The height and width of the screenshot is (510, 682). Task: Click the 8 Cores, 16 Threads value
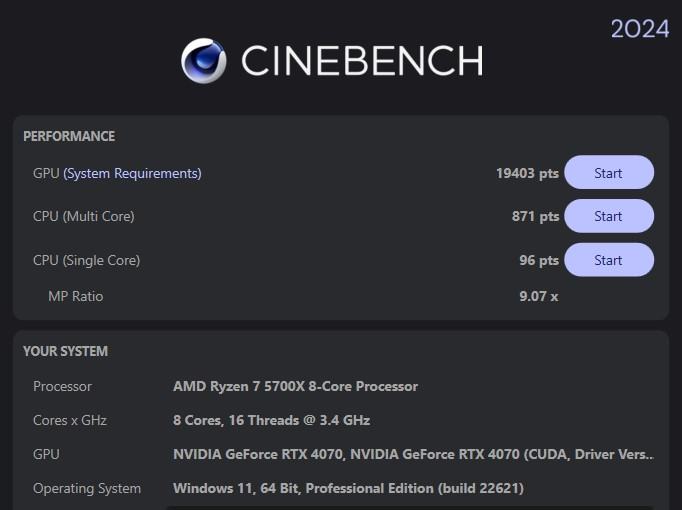click(271, 420)
